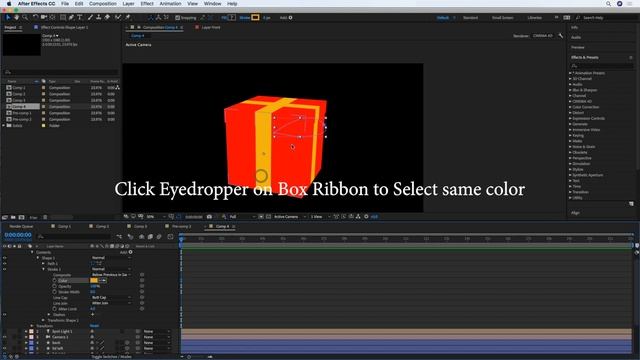Toggle the Stroke Width stopwatch
Screen dimensions: 640x360
[54, 292]
